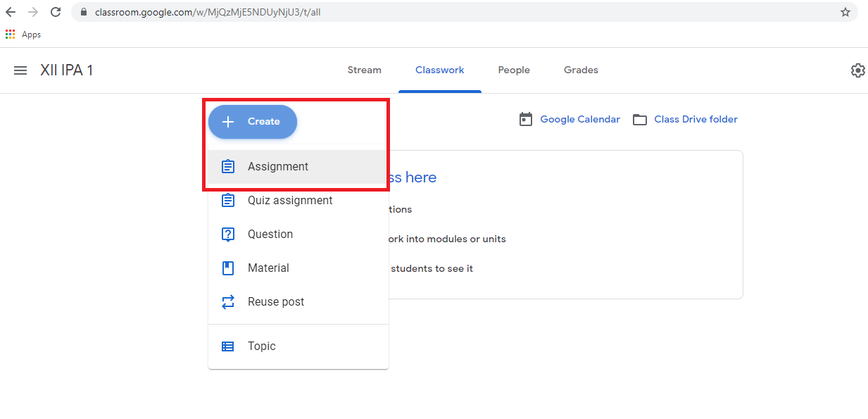
Task: Click the browser address bar URL
Action: [211, 12]
